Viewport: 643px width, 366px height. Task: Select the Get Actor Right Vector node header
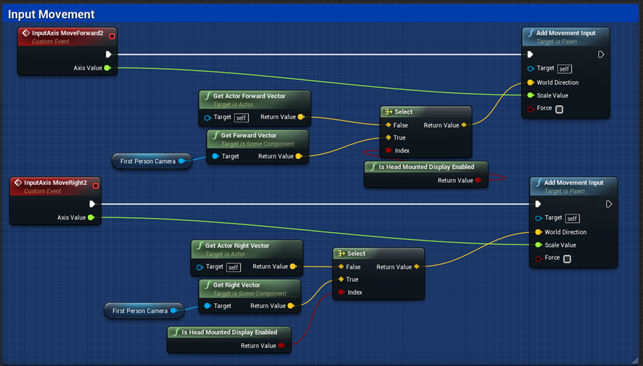click(247, 249)
